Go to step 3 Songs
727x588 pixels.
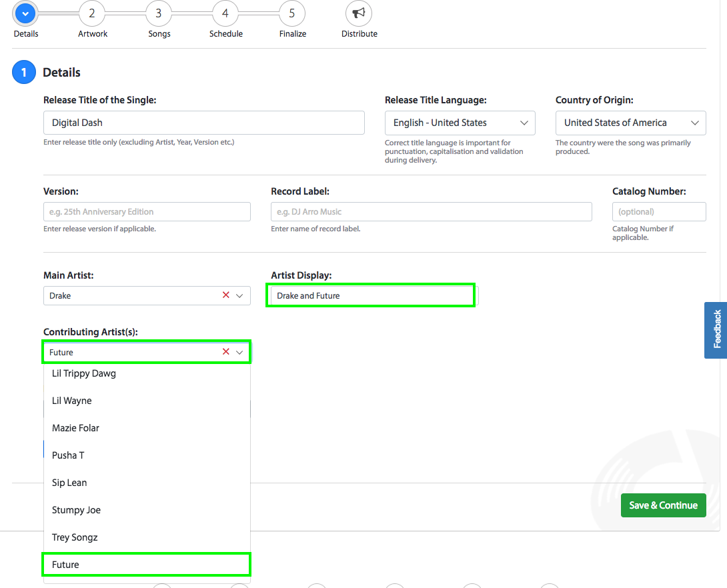point(159,13)
